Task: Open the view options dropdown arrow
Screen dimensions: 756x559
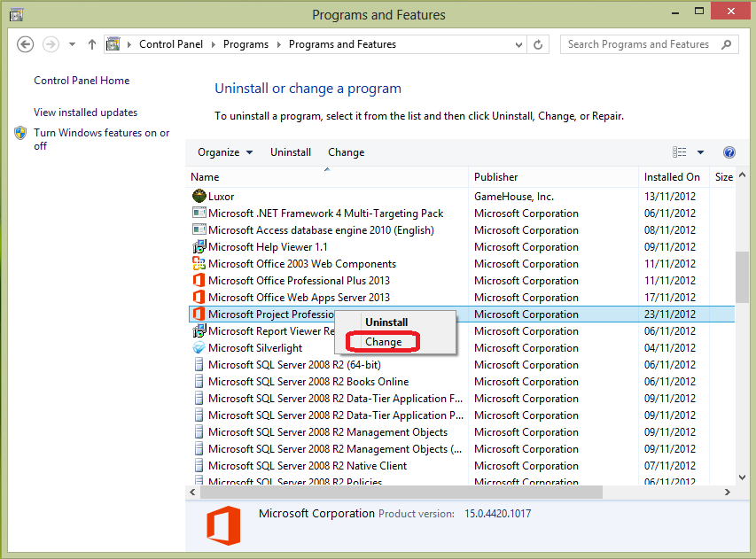Action: 700,152
